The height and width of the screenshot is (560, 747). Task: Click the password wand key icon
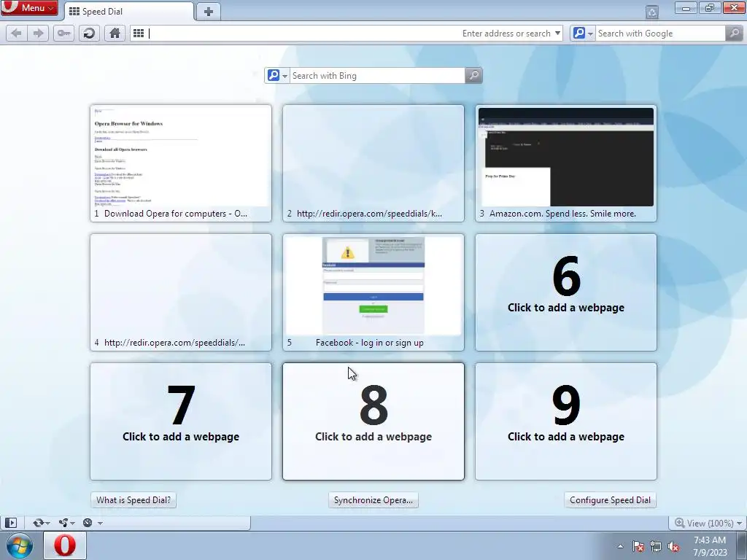click(x=63, y=34)
